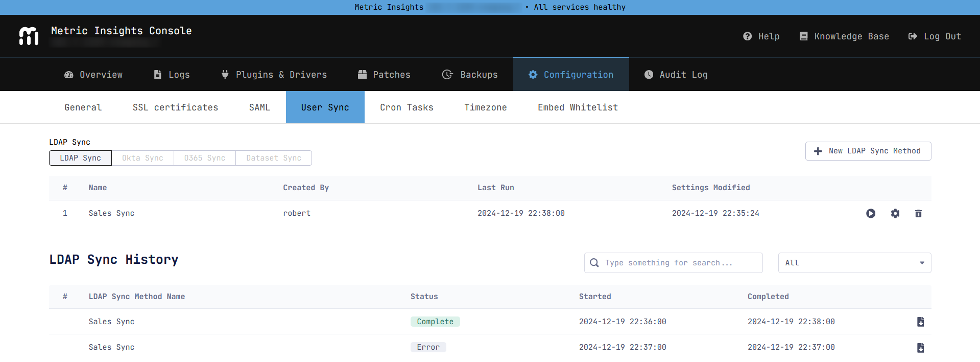Download log for Complete sync history row
This screenshot has height=362, width=980.
click(920, 322)
